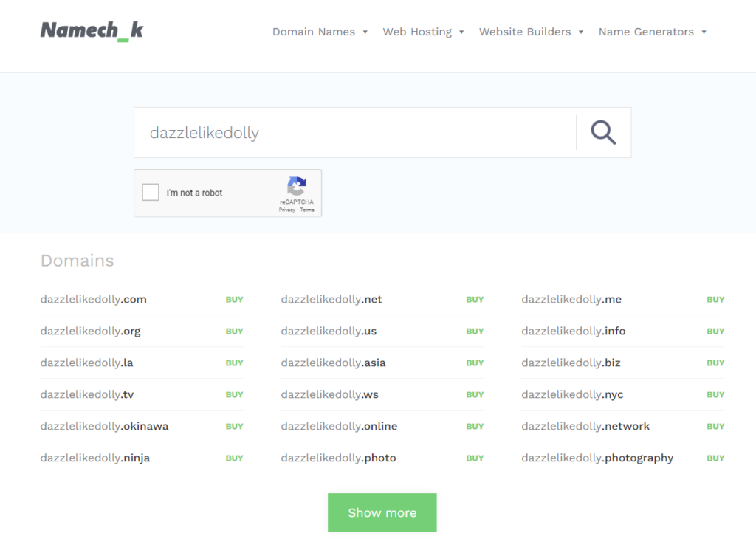Select the dazzlelikedolly.online domain name
The height and width of the screenshot is (553, 756).
pyautogui.click(x=339, y=427)
